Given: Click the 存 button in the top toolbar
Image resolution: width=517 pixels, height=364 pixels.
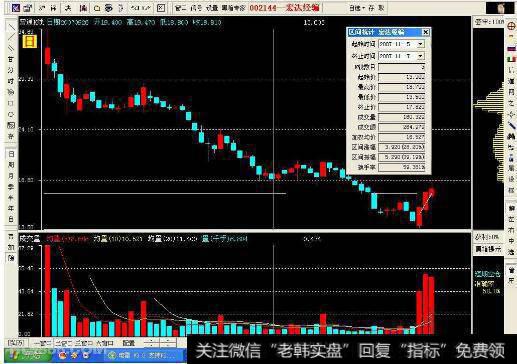Looking at the screenshot, I should point(371,8).
